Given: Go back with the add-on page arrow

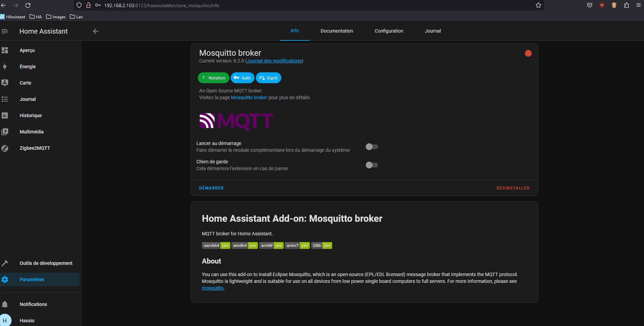Looking at the screenshot, I should pyautogui.click(x=96, y=31).
